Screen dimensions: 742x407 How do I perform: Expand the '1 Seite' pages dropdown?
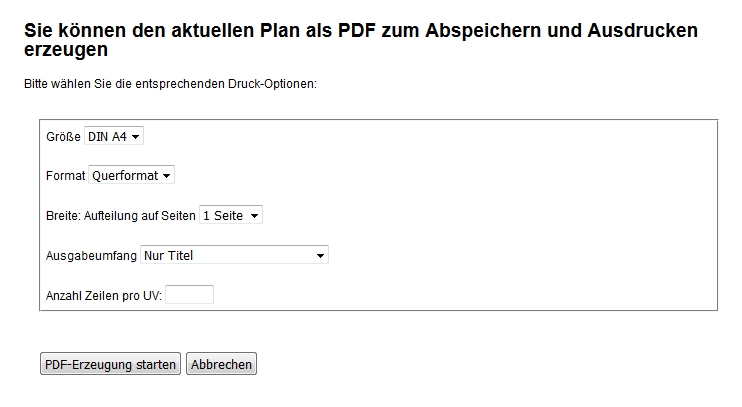230,215
